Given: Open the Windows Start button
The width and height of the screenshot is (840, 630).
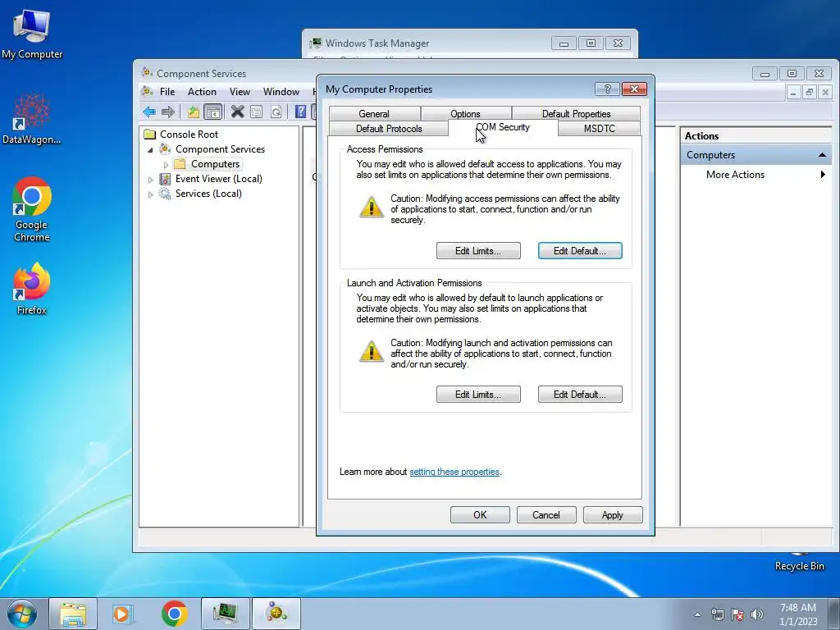Looking at the screenshot, I should (22, 614).
